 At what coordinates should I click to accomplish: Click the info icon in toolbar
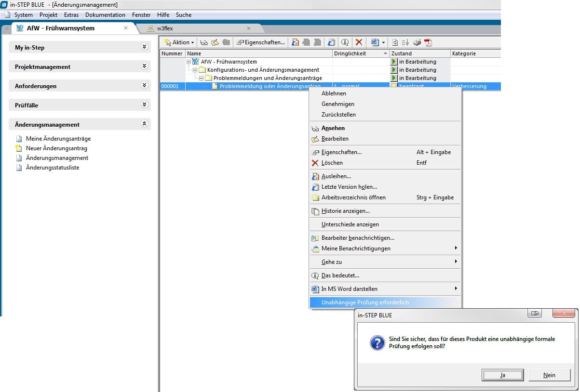tap(345, 42)
